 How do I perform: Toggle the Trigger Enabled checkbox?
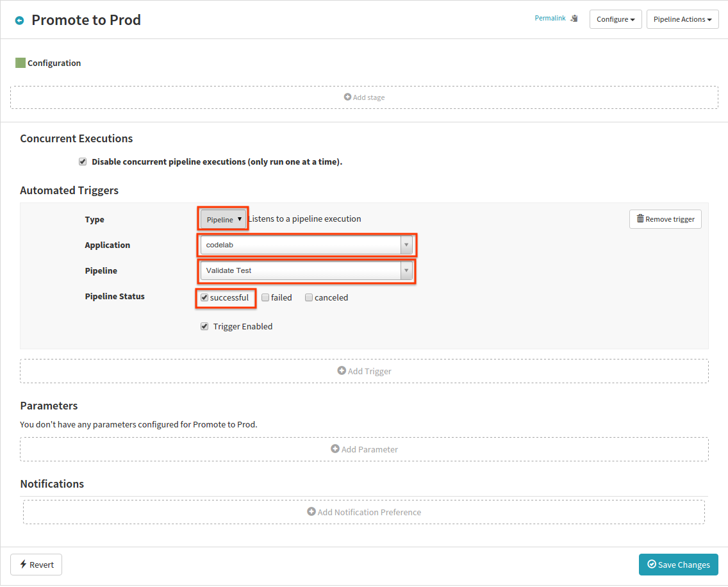click(x=204, y=326)
